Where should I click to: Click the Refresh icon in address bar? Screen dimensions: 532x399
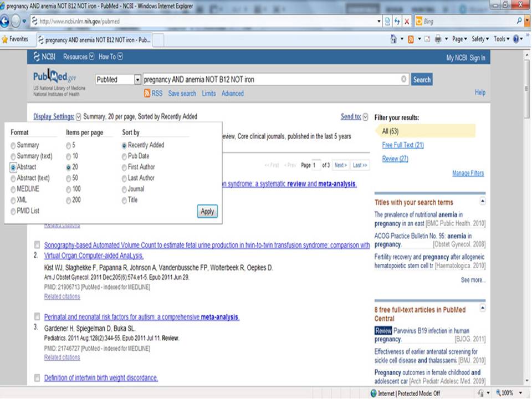(x=397, y=22)
